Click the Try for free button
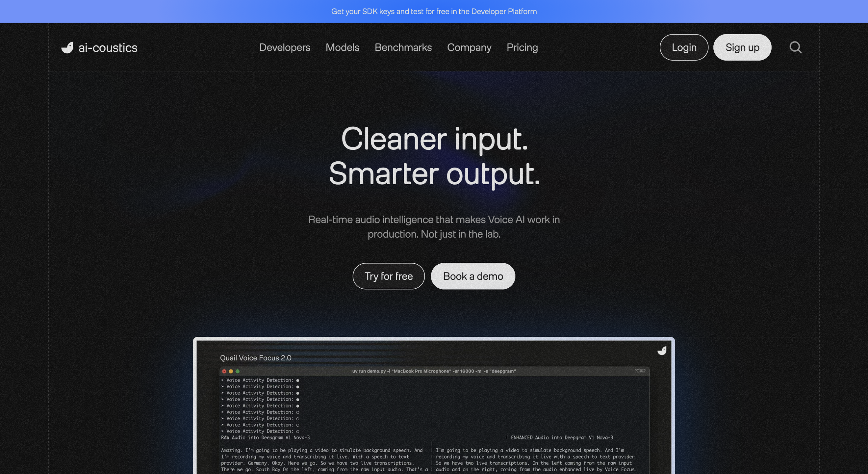868x474 pixels. tap(389, 276)
